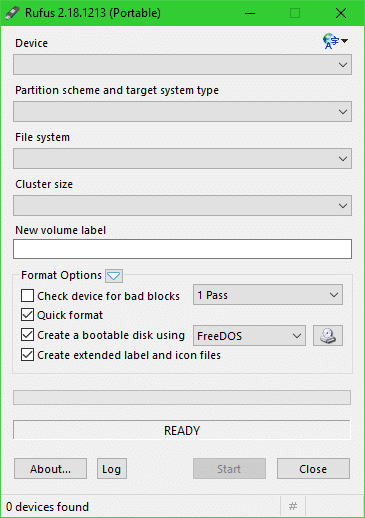Click the About... button
The width and height of the screenshot is (365, 518).
50,469
